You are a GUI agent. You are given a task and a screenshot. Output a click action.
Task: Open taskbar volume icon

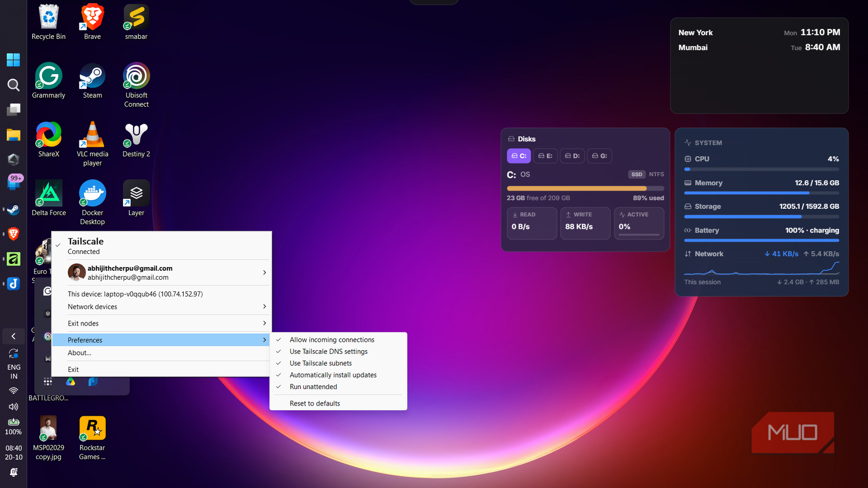pos(13,406)
